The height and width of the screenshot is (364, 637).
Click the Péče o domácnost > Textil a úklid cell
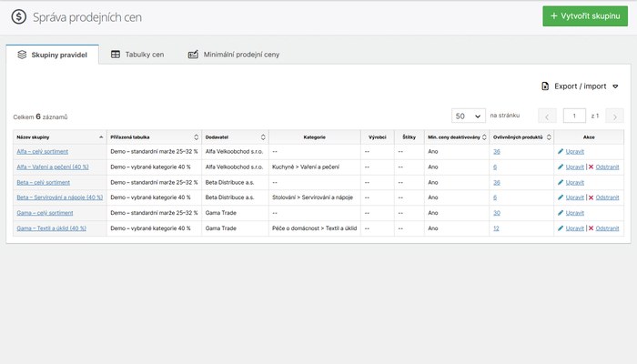[315, 228]
